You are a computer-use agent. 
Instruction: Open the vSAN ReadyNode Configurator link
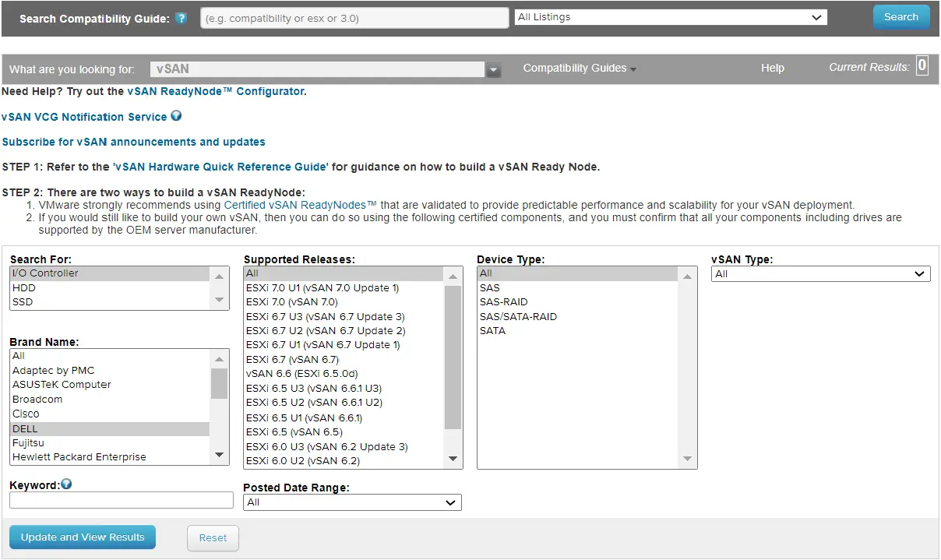(x=216, y=91)
